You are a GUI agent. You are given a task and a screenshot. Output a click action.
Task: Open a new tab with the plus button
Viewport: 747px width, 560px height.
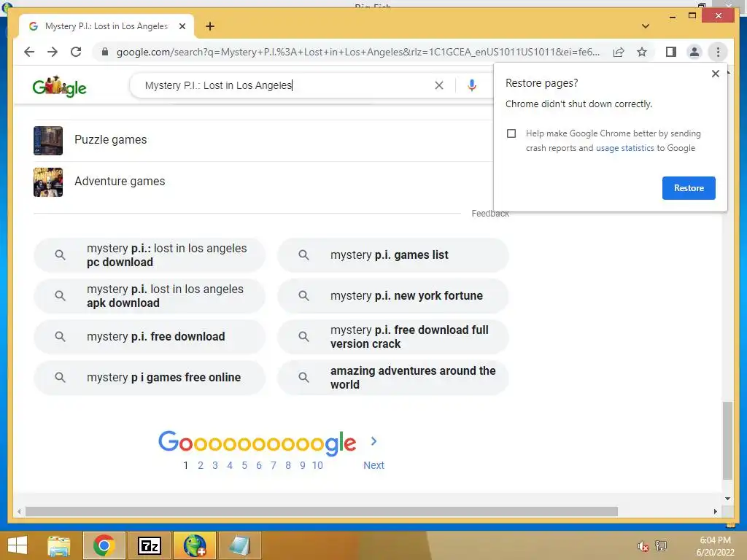click(x=210, y=26)
